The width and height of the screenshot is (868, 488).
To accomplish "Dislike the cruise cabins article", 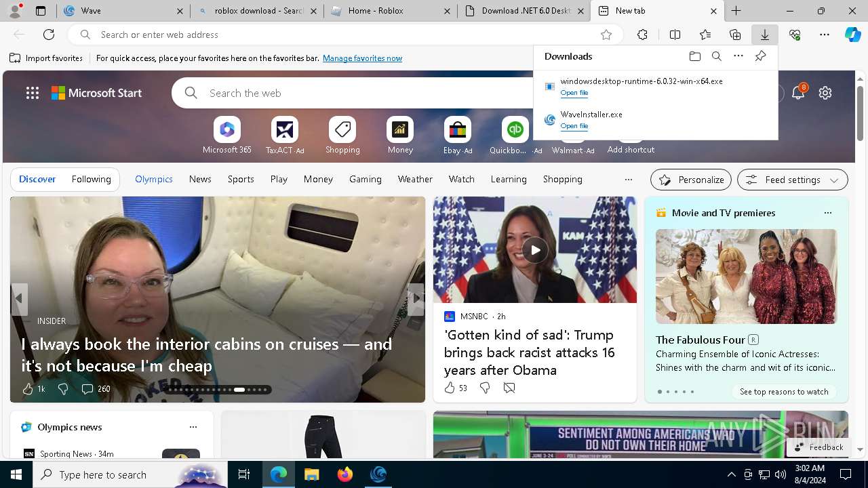I will point(63,388).
